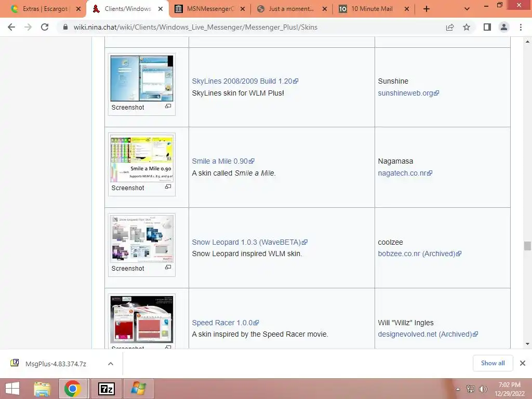Open the taskbar clock and date
532x399 pixels.
click(x=510, y=389)
